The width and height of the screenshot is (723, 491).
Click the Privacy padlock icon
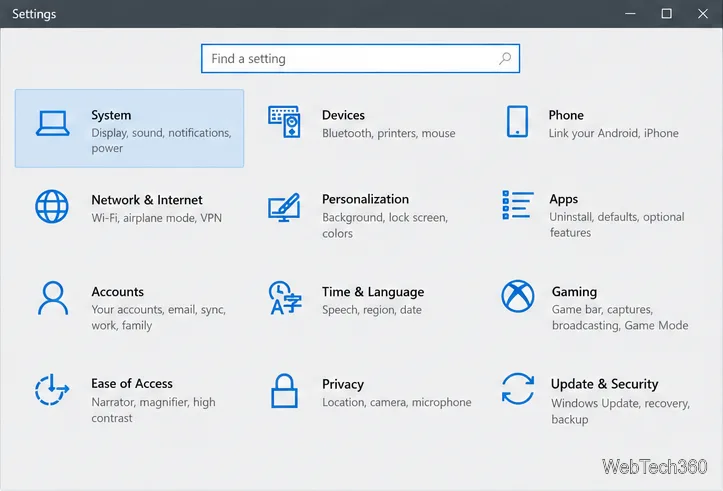click(x=284, y=391)
